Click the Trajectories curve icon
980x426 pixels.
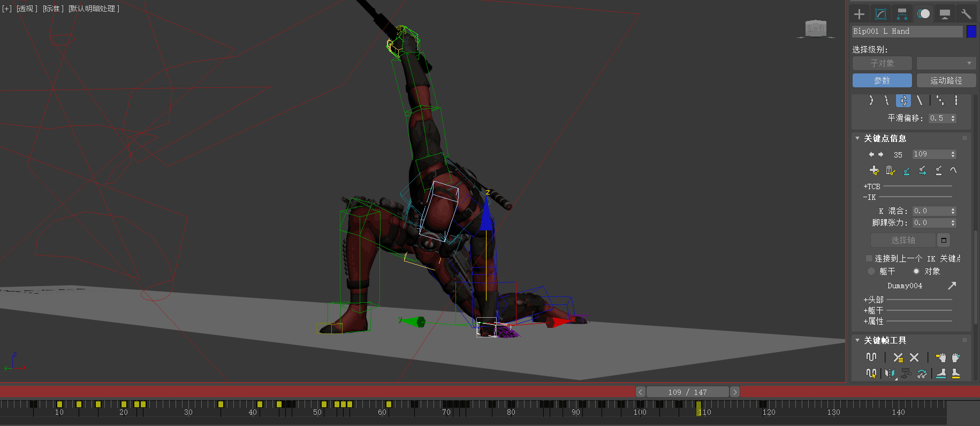click(953, 170)
